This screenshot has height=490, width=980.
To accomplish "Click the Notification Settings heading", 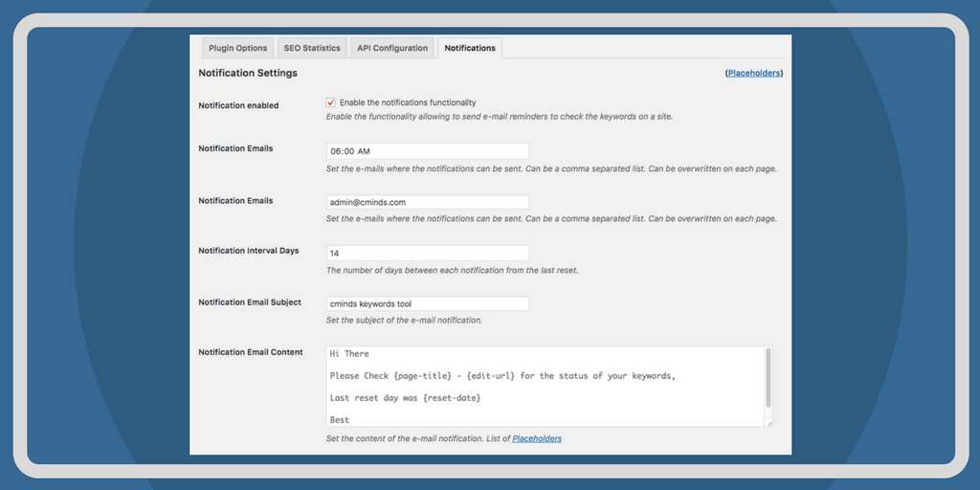I will (248, 74).
